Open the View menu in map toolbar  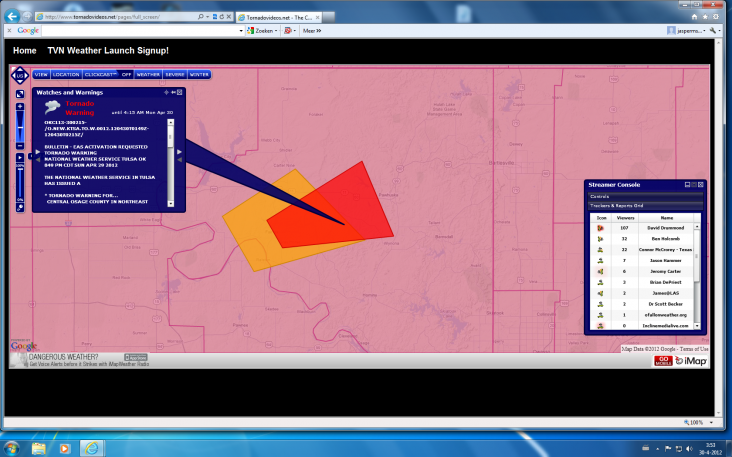pos(41,74)
